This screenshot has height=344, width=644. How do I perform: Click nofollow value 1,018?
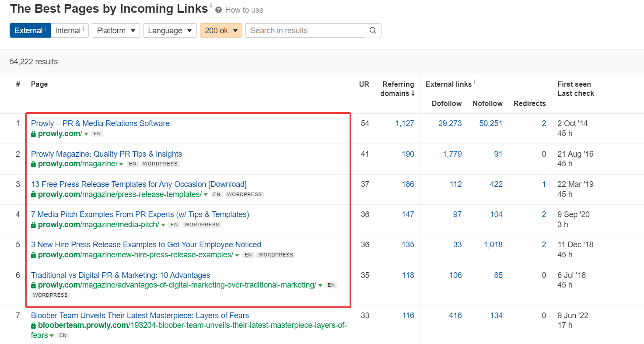pos(493,245)
